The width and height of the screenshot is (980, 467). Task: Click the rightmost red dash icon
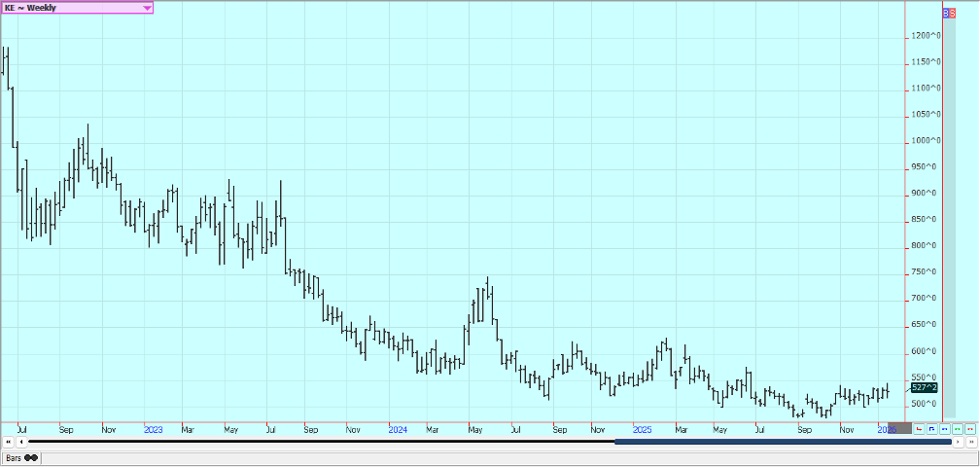(x=969, y=428)
